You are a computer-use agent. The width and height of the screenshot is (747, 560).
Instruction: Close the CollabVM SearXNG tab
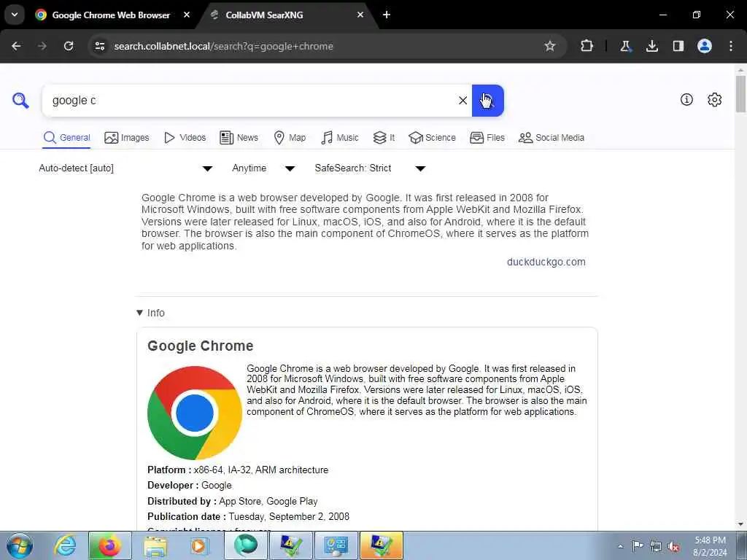click(360, 15)
